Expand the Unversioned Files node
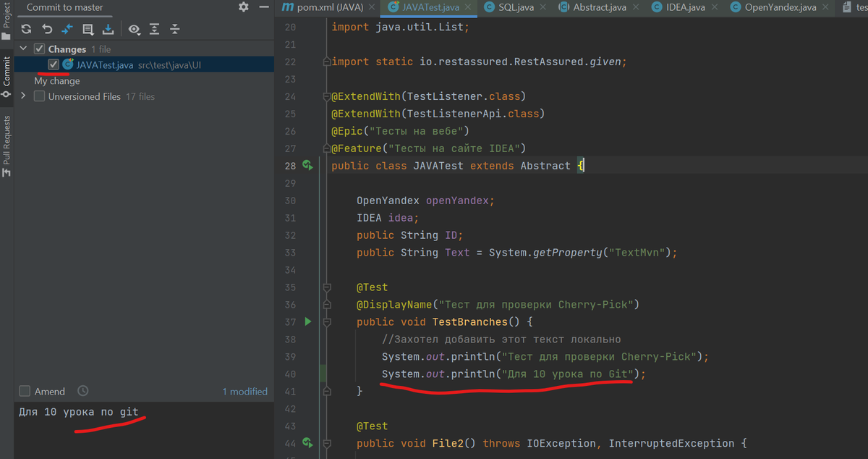868x459 pixels. pyautogui.click(x=23, y=96)
